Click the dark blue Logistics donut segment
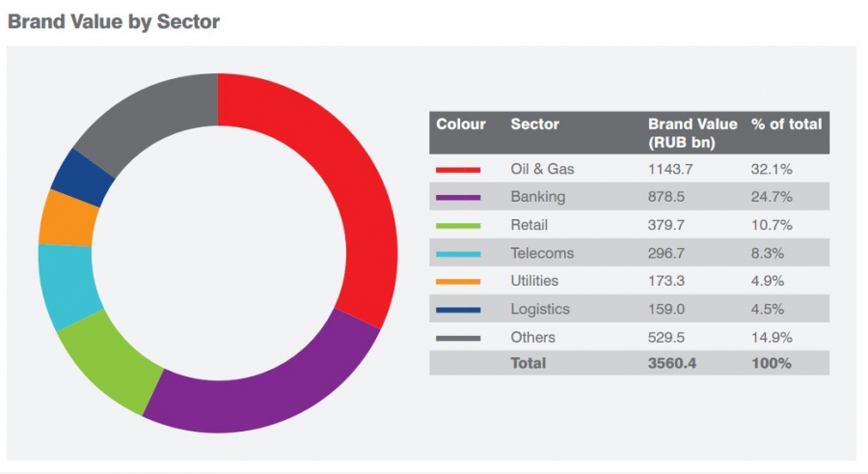This screenshot has width=868, height=474. [82, 179]
